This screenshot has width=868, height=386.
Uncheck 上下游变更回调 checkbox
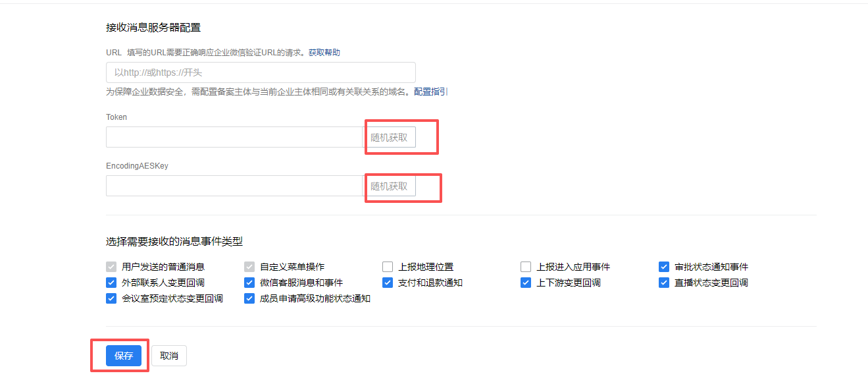pos(526,283)
